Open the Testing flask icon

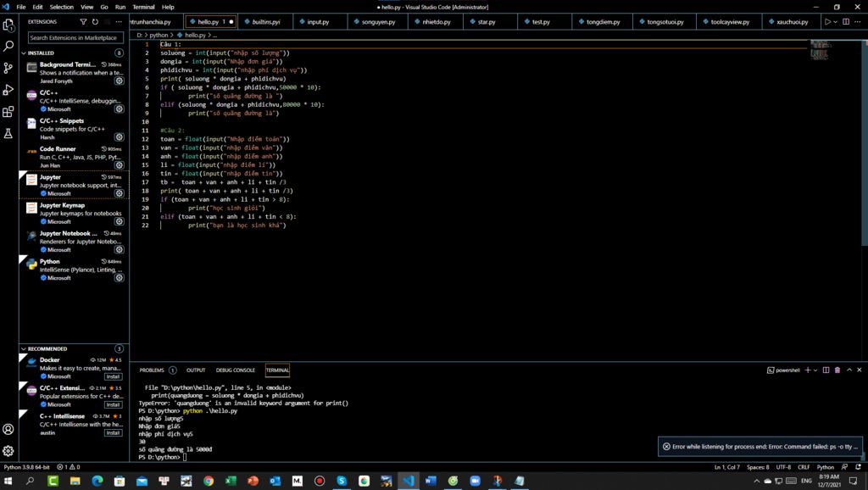click(8, 133)
